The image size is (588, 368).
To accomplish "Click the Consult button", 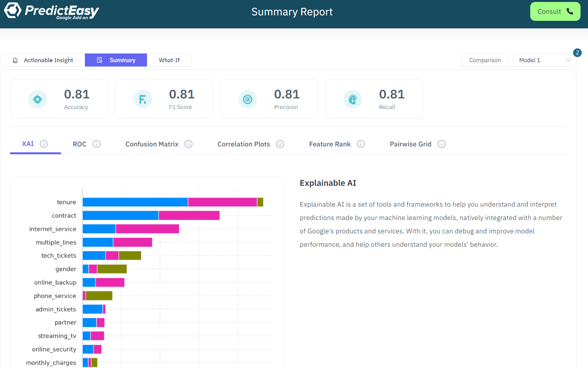I will pos(555,11).
